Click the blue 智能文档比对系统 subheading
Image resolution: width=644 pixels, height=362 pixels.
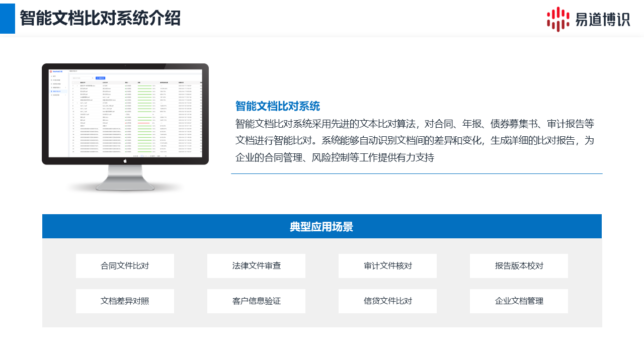pyautogui.click(x=277, y=106)
